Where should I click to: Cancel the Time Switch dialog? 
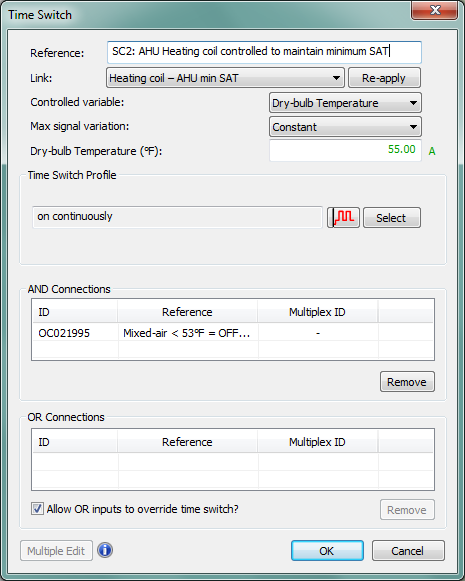pyautogui.click(x=408, y=551)
